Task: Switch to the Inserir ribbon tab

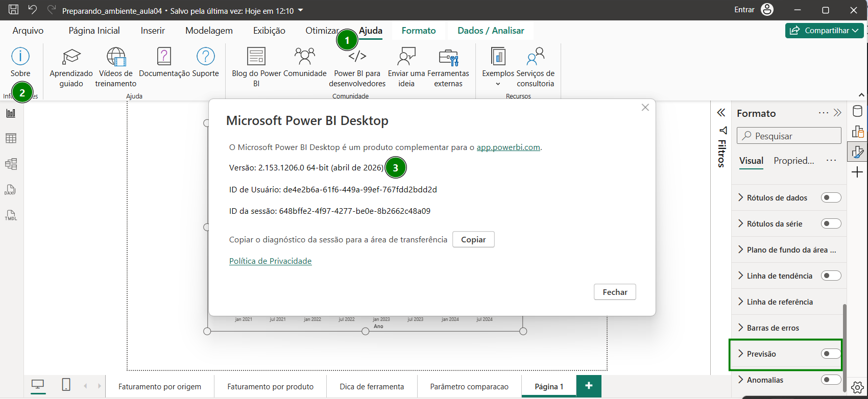Action: [x=153, y=31]
